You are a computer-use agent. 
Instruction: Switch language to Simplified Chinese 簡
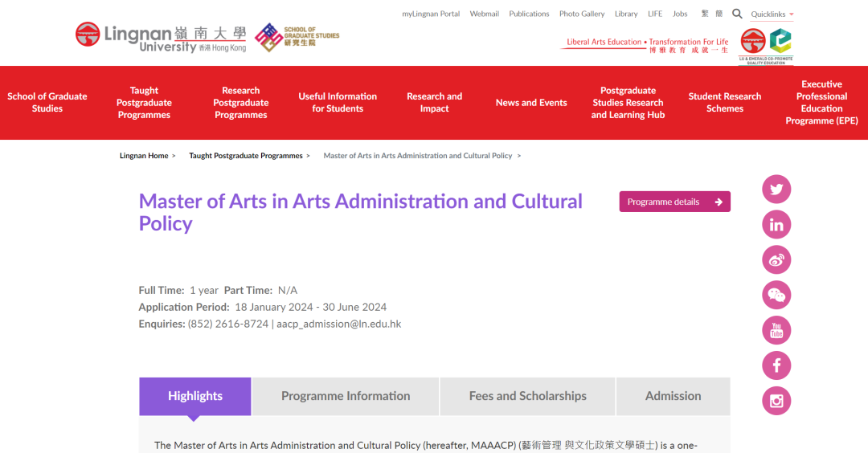pyautogui.click(x=719, y=14)
